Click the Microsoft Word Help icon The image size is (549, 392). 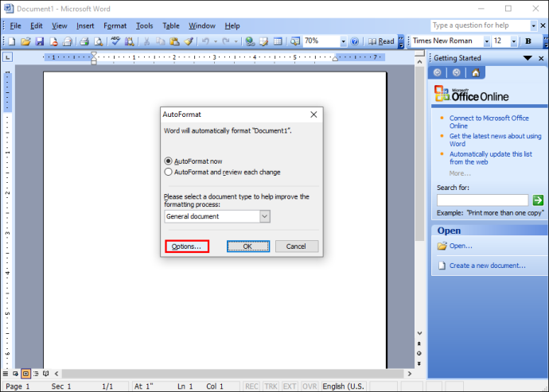[x=355, y=41]
